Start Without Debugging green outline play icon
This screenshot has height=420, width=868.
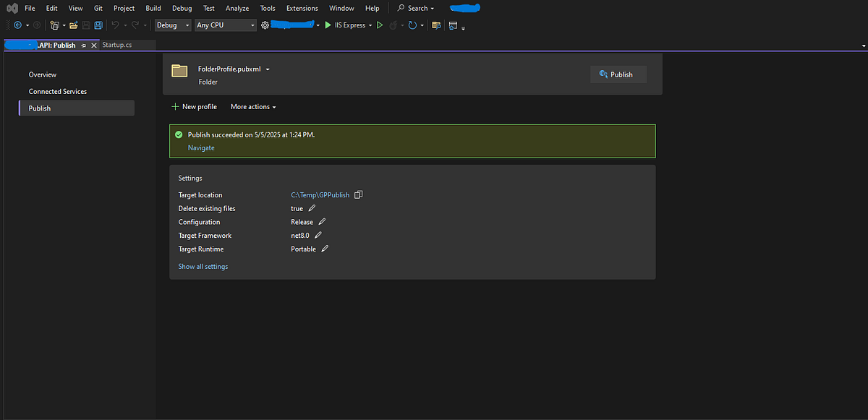click(380, 25)
